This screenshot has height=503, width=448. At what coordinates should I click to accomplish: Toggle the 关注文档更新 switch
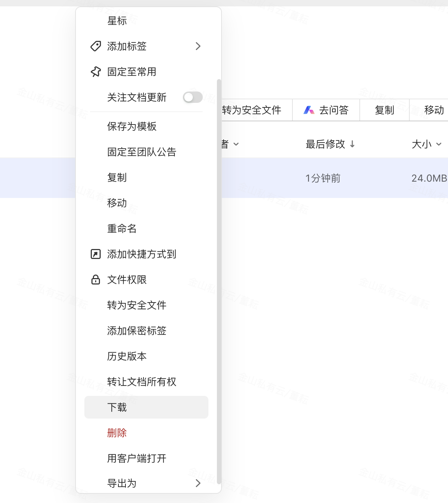tap(193, 97)
